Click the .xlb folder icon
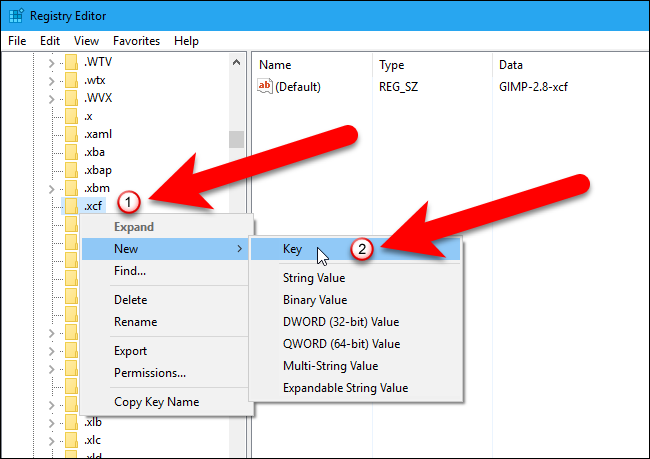 click(x=71, y=422)
